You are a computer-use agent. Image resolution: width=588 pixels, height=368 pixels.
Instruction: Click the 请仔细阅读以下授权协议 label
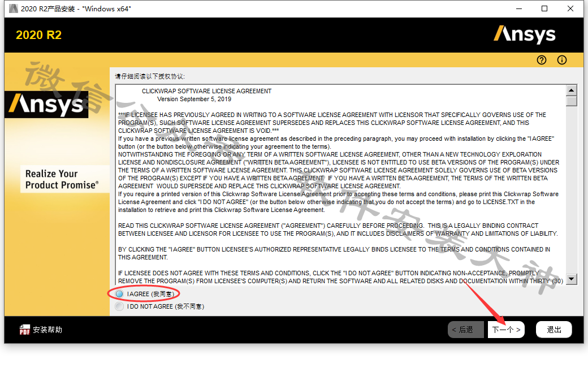150,76
